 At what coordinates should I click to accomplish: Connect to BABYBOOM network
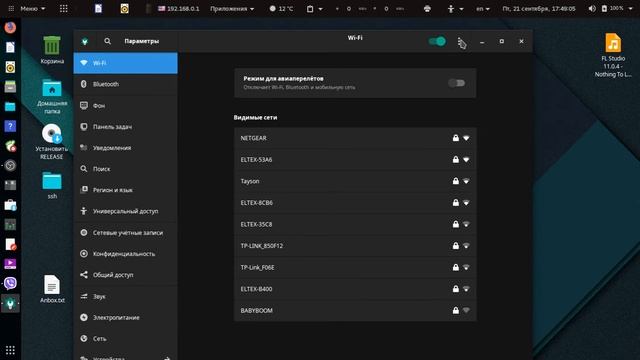pos(355,311)
